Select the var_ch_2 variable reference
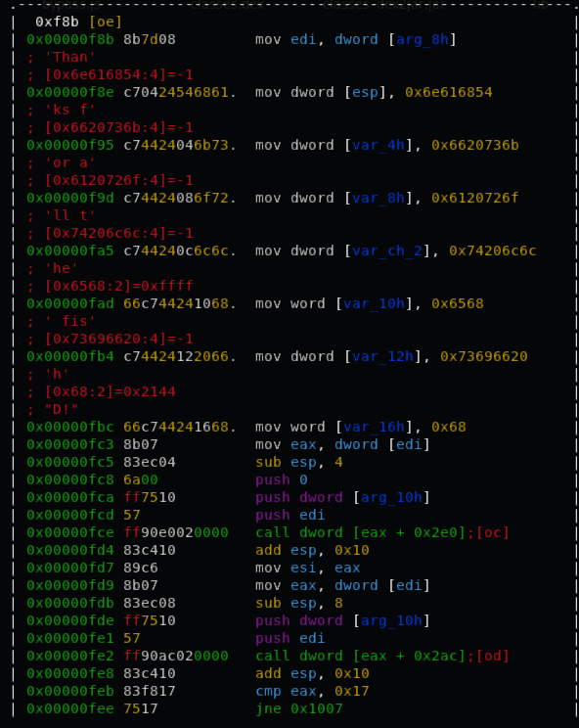 point(387,251)
